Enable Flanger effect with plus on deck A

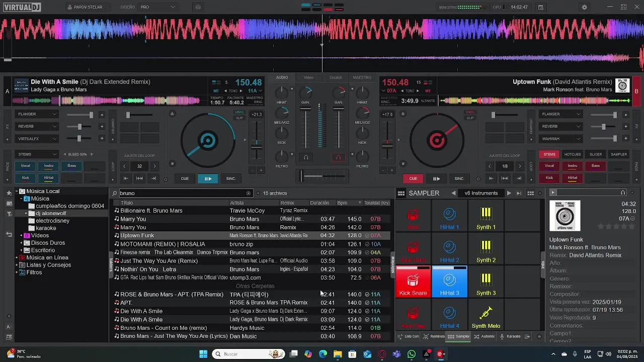point(102,114)
